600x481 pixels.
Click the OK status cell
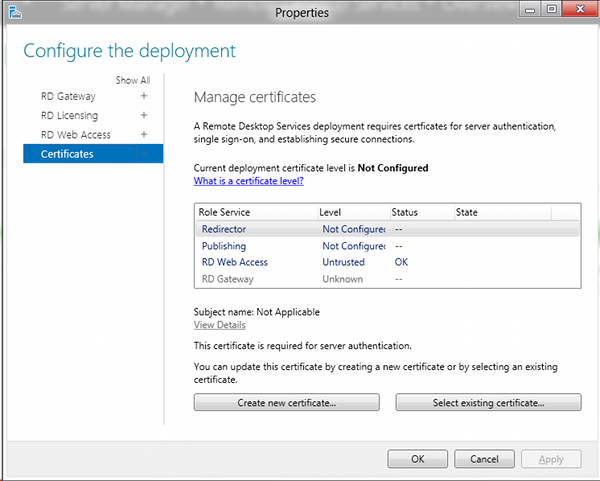[401, 262]
